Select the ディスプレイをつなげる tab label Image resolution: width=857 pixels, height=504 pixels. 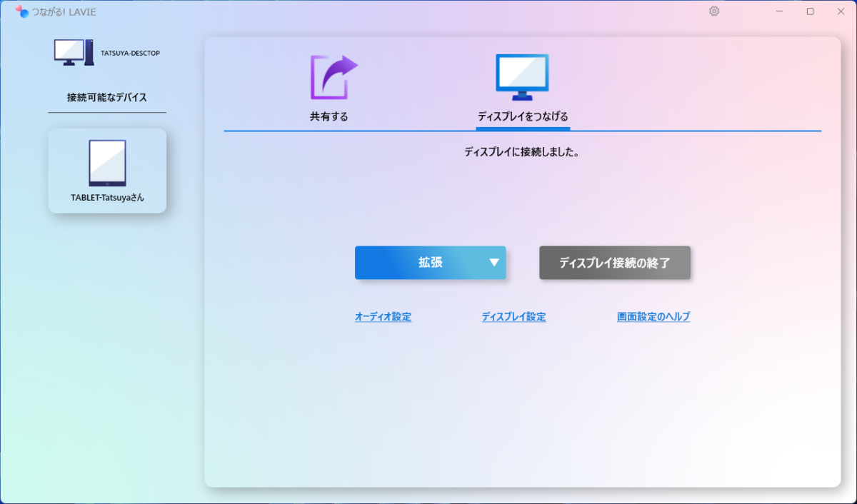[523, 116]
